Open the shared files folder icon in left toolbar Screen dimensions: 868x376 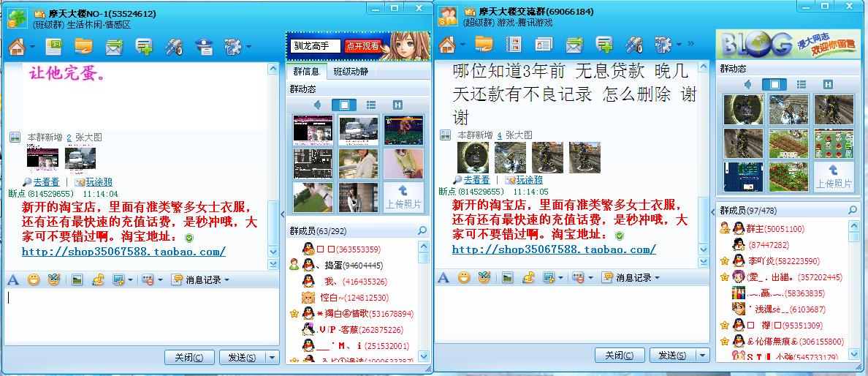coord(83,47)
